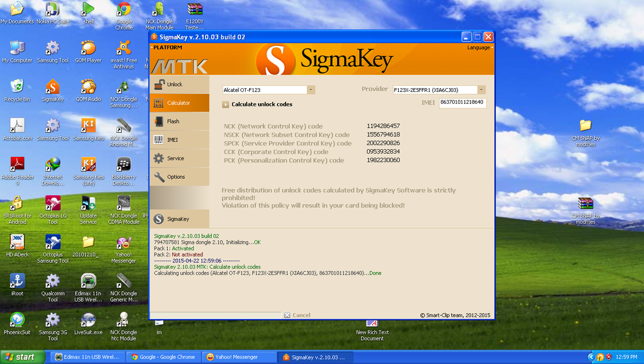Select the SigmaKey desktop shortcut icon

coord(53,89)
